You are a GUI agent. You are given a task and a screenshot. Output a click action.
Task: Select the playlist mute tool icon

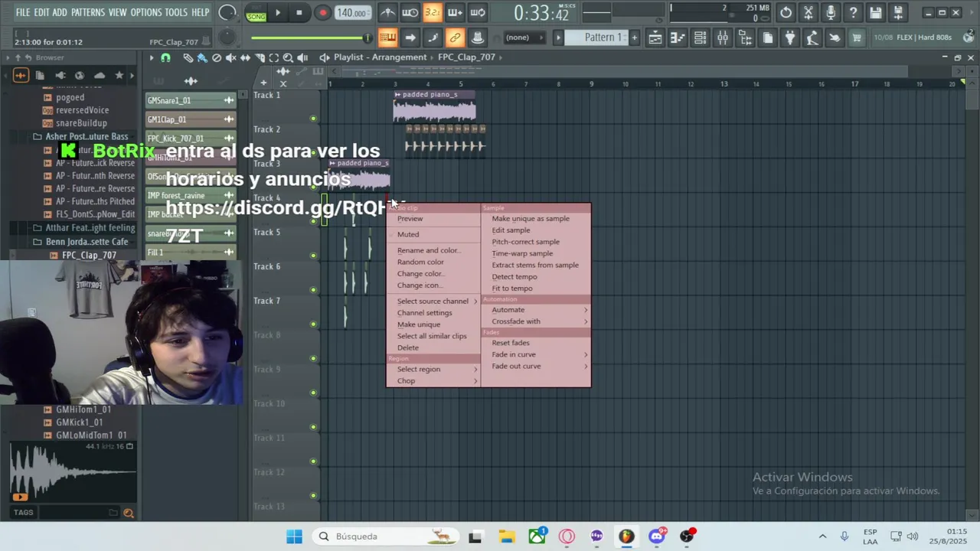(x=230, y=57)
